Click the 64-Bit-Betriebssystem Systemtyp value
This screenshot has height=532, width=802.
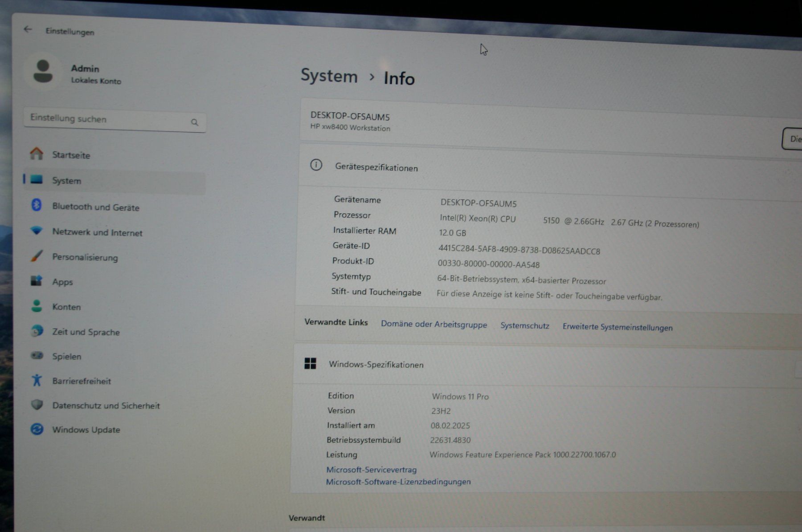(521, 280)
